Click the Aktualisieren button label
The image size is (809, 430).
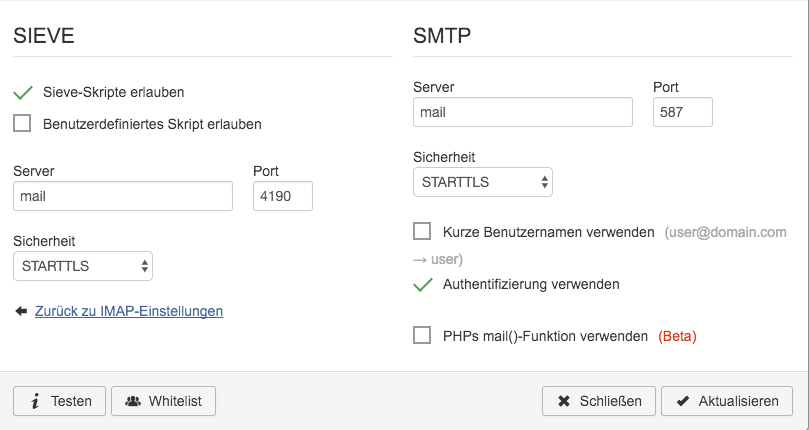738,401
